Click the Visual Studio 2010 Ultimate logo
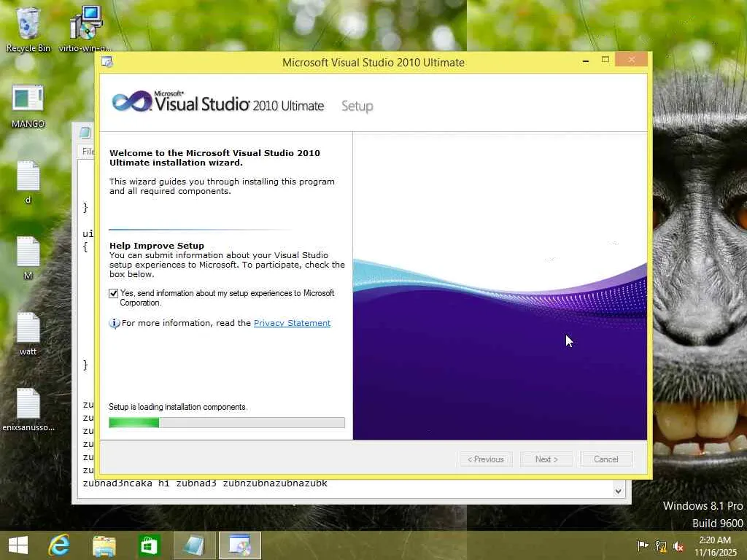This screenshot has width=747, height=560. tap(217, 102)
